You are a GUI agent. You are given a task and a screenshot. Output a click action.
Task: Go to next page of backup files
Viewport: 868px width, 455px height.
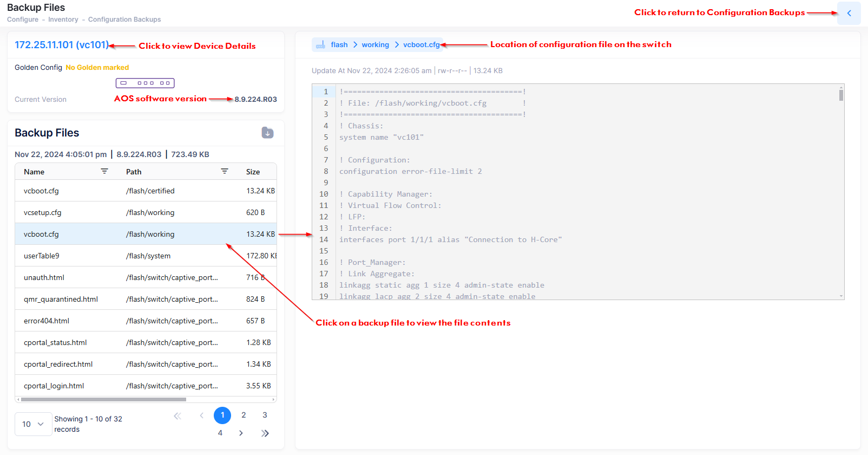[x=241, y=433]
